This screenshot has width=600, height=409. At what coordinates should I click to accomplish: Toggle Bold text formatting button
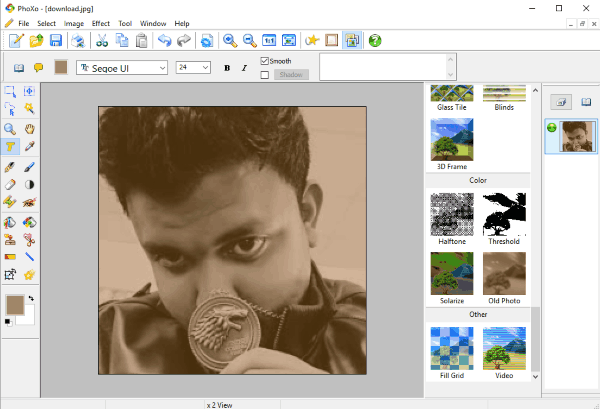[227, 68]
